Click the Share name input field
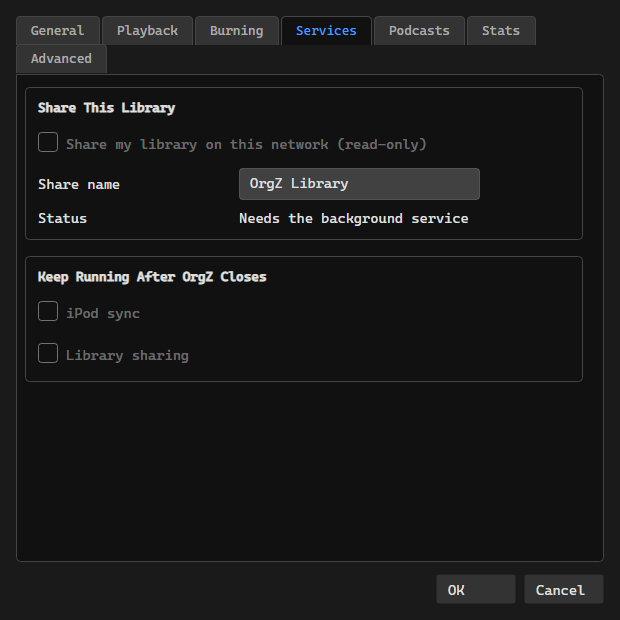Viewport: 620px width, 620px height. [359, 184]
